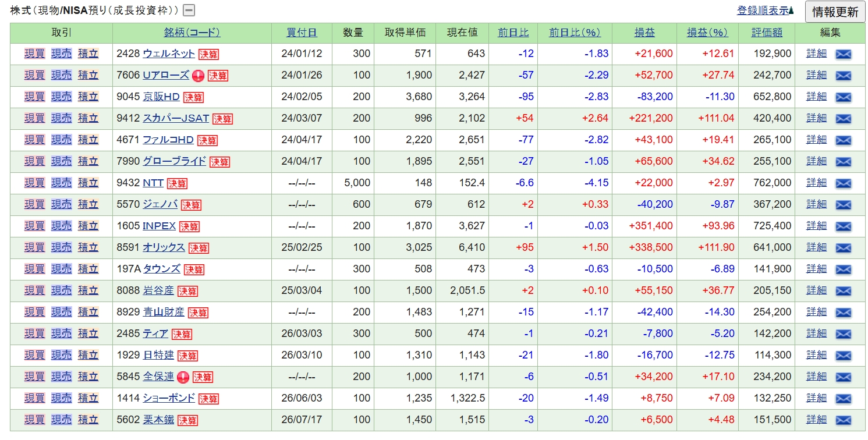Open mail alert icon for ファルコHD

(843, 140)
